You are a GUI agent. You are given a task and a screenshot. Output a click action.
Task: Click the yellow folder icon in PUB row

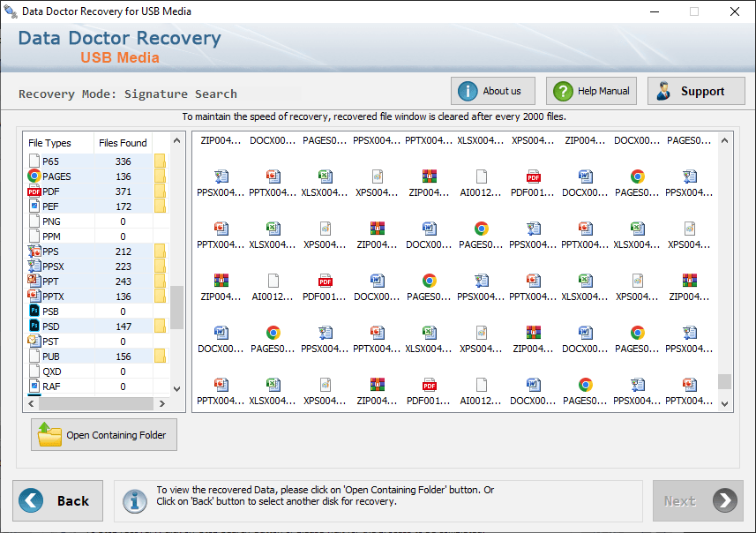(x=160, y=356)
